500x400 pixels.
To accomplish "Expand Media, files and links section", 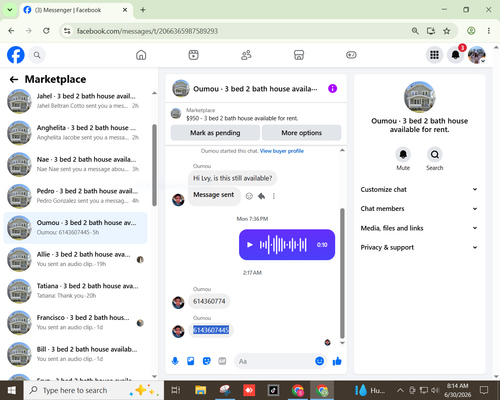I will [x=419, y=228].
